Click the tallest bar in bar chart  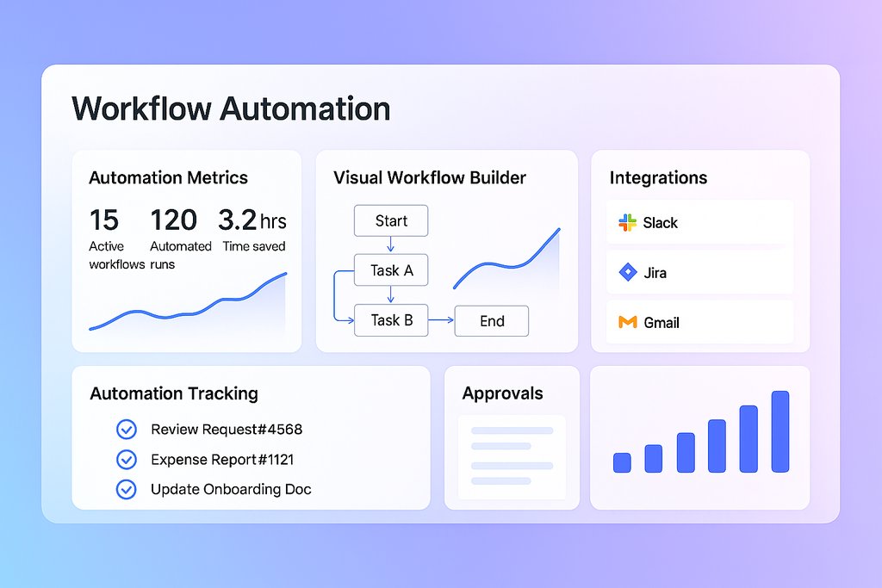click(780, 431)
